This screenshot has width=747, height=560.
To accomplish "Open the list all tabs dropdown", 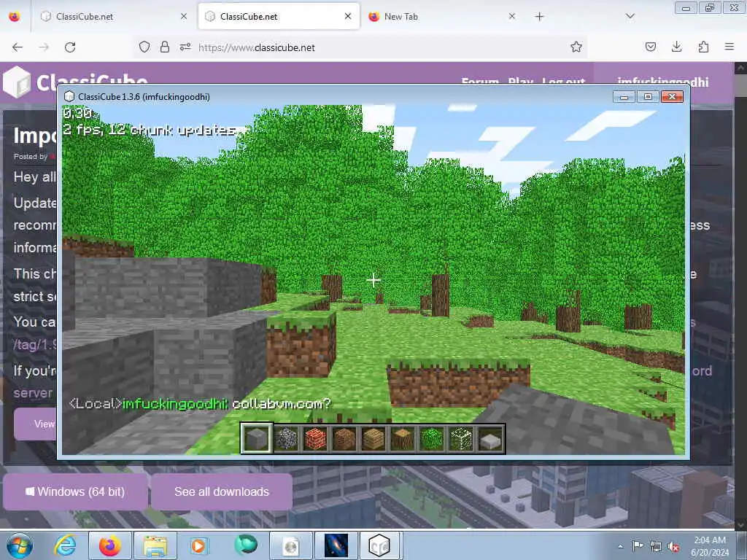I will 630,17.
